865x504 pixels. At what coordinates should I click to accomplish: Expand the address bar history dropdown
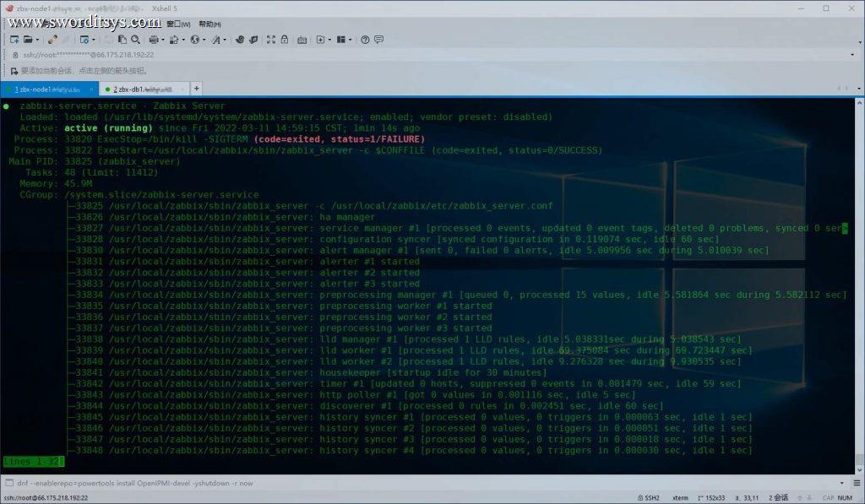coord(853,55)
